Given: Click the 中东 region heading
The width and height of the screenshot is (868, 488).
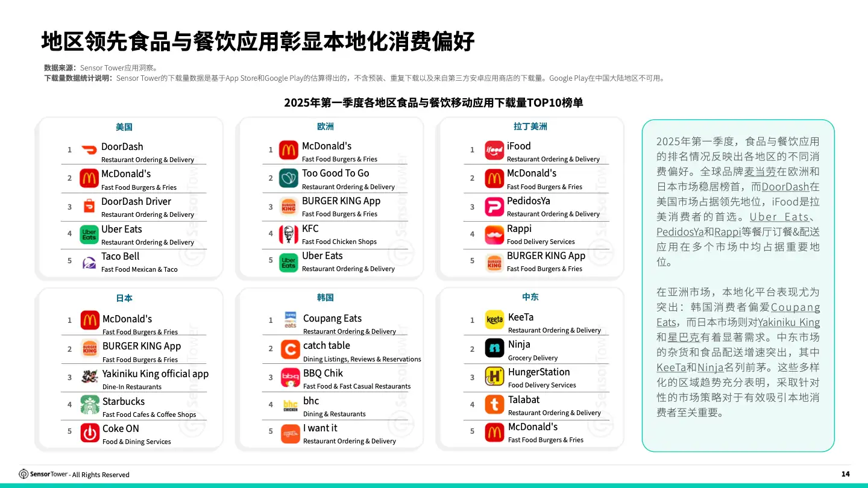Looking at the screenshot, I should 530,297.
